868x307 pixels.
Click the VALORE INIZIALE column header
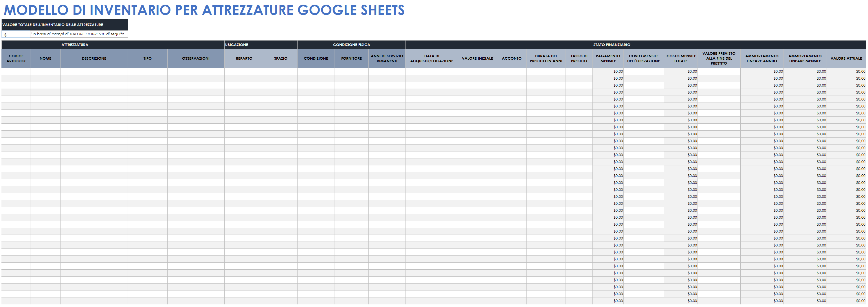point(477,59)
